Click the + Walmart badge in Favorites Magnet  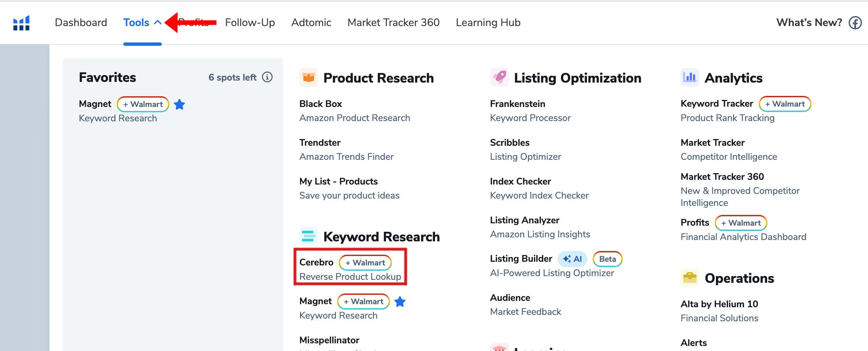click(143, 104)
